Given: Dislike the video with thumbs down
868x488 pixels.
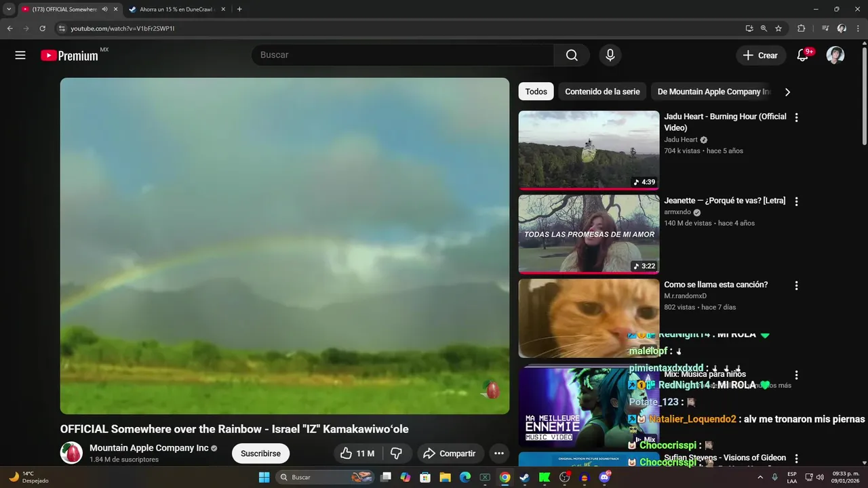Looking at the screenshot, I should (x=397, y=453).
